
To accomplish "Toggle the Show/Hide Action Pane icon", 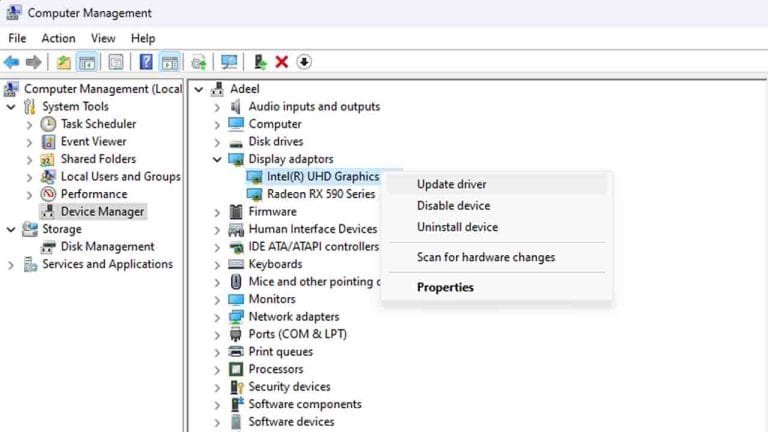I will (x=169, y=62).
